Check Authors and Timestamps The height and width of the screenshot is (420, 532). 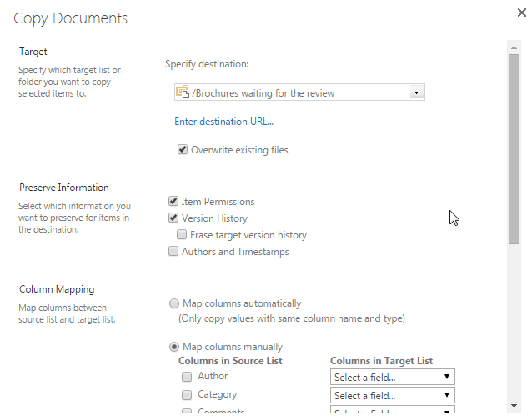(x=173, y=251)
